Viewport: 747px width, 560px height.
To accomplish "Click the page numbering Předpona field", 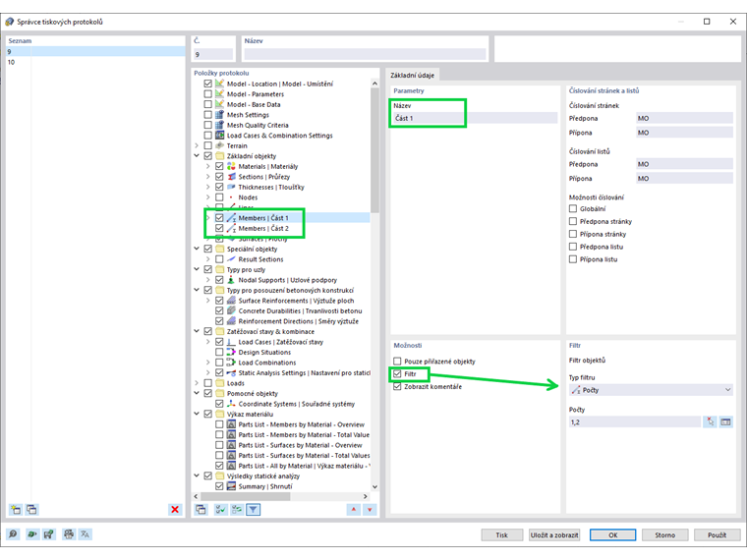I will (685, 118).
